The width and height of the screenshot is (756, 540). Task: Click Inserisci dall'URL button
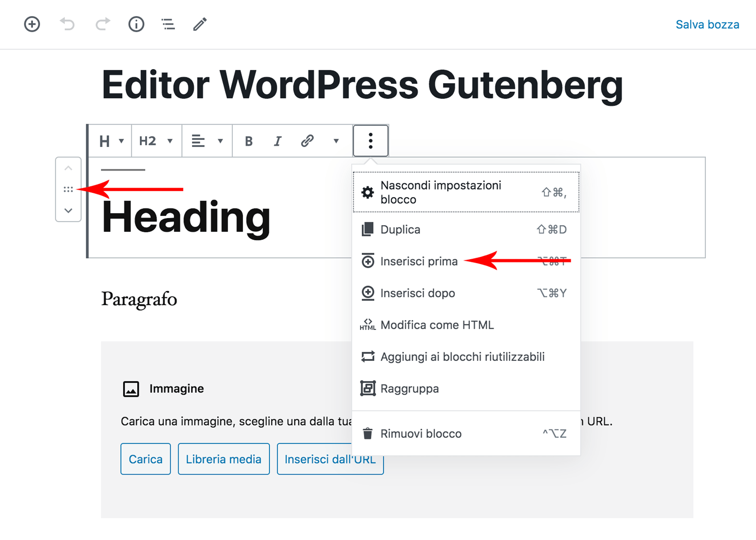click(330, 459)
